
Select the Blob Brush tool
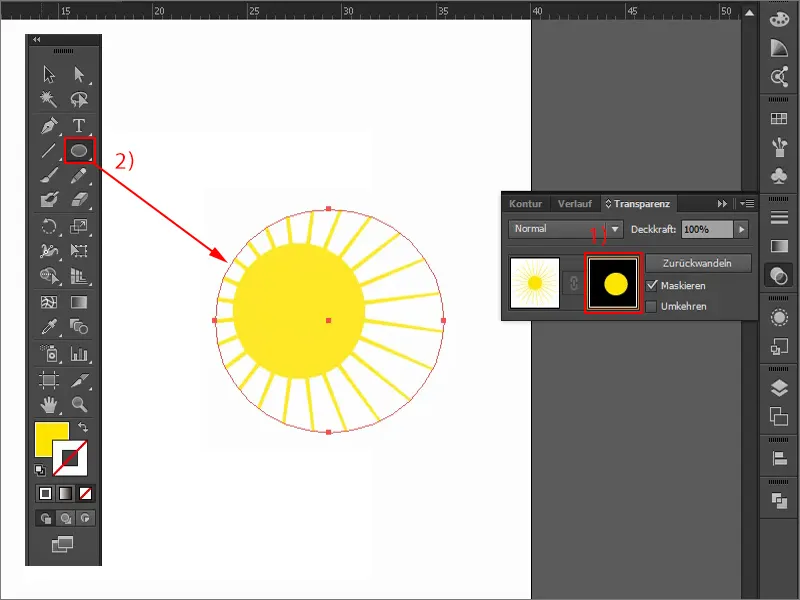49,199
